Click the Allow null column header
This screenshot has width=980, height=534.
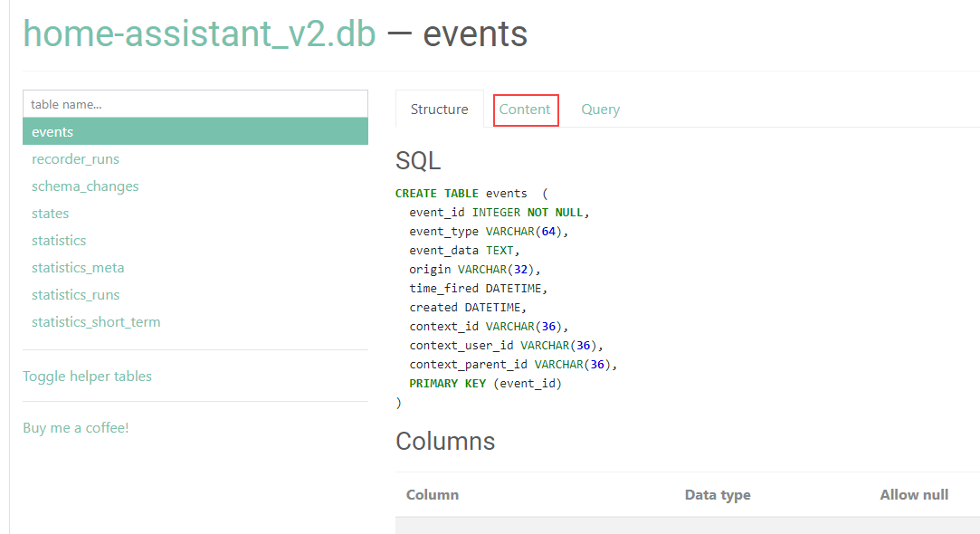coord(914,494)
